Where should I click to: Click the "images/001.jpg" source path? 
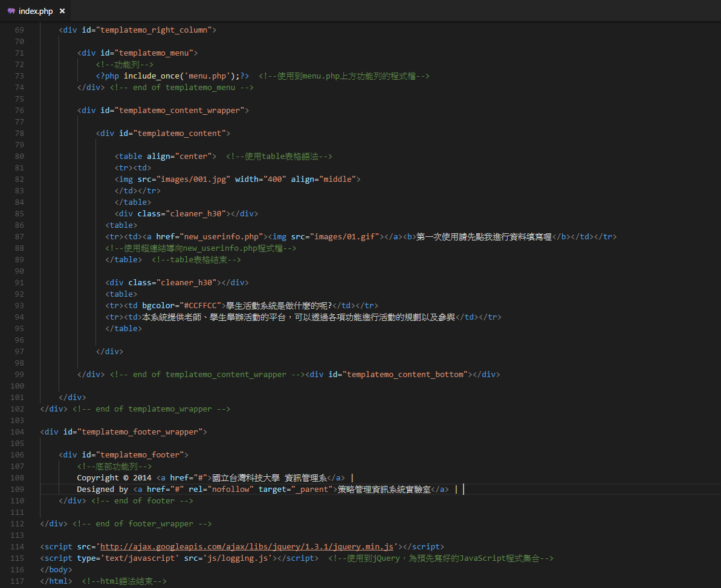click(x=193, y=179)
